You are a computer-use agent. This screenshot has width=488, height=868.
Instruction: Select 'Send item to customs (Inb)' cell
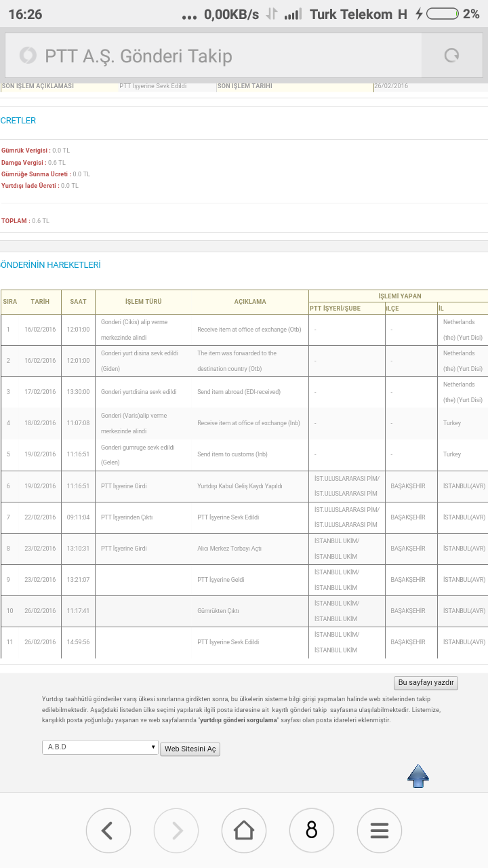click(232, 454)
